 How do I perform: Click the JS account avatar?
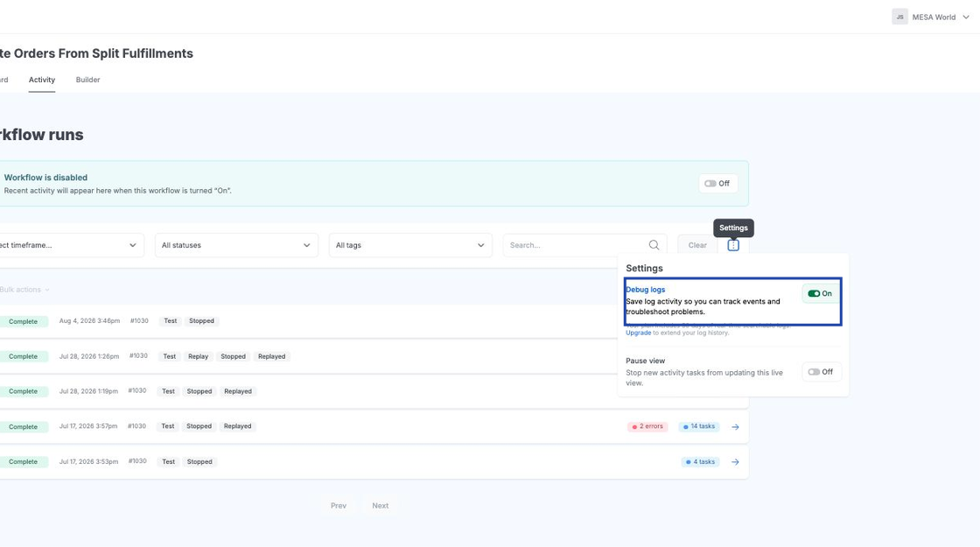click(899, 17)
